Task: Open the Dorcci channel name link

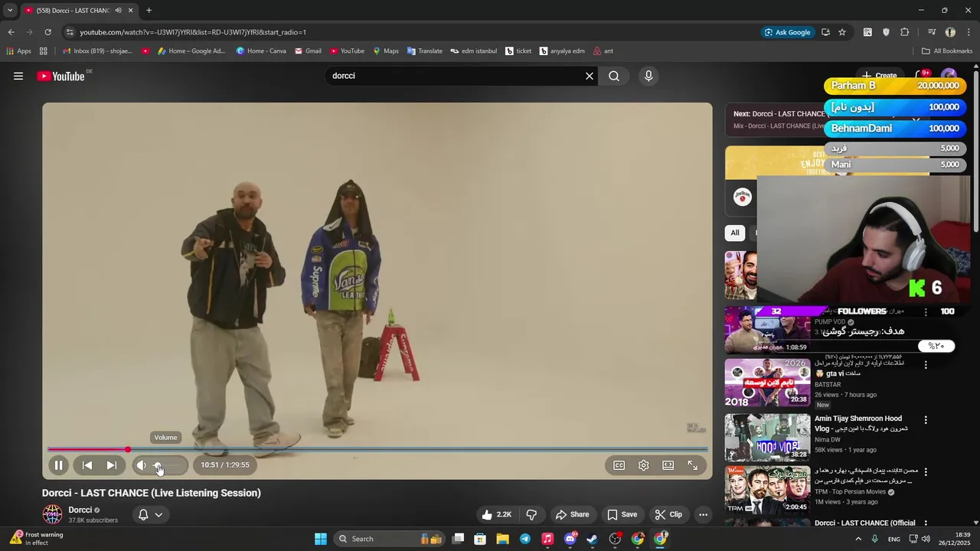Action: pos(80,510)
